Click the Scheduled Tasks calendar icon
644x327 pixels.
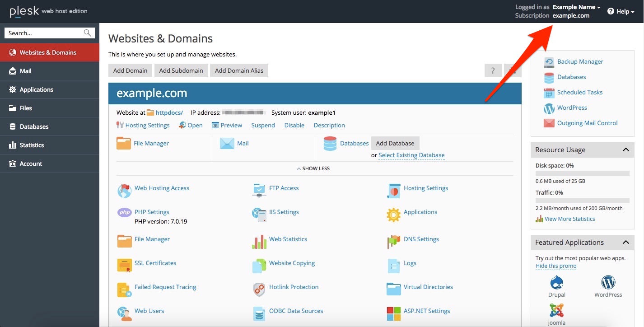[x=549, y=93]
